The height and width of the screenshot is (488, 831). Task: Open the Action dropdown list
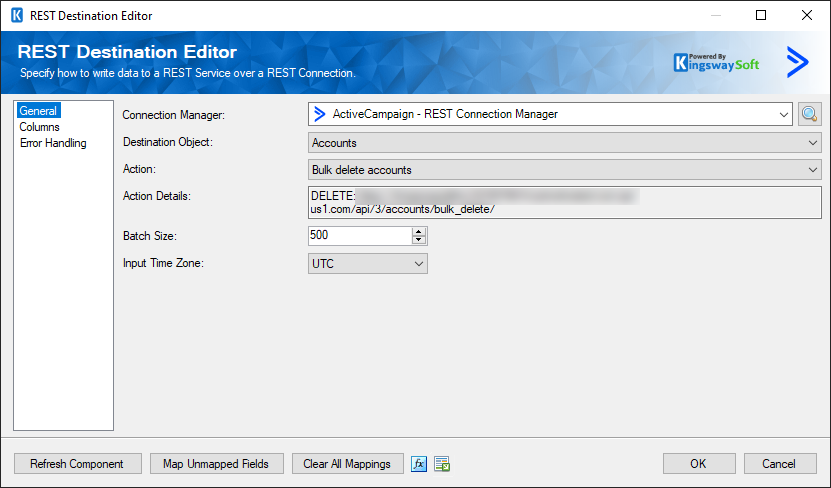point(564,170)
